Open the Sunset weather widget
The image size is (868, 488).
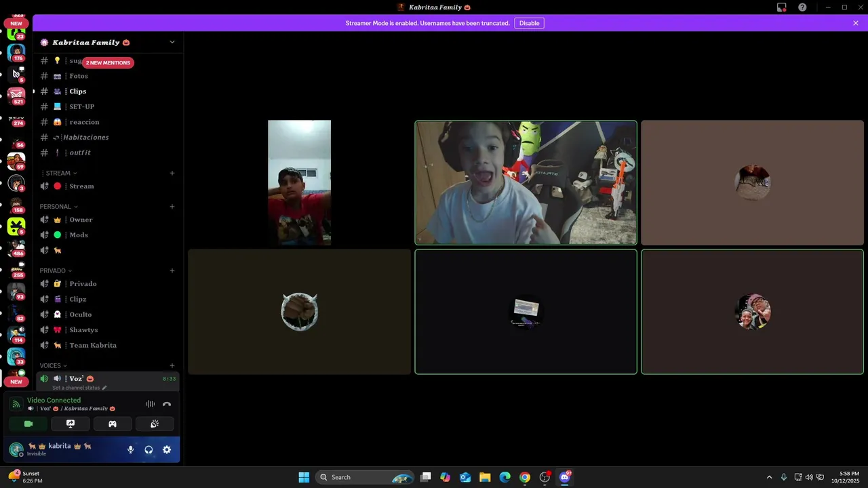pos(24,477)
